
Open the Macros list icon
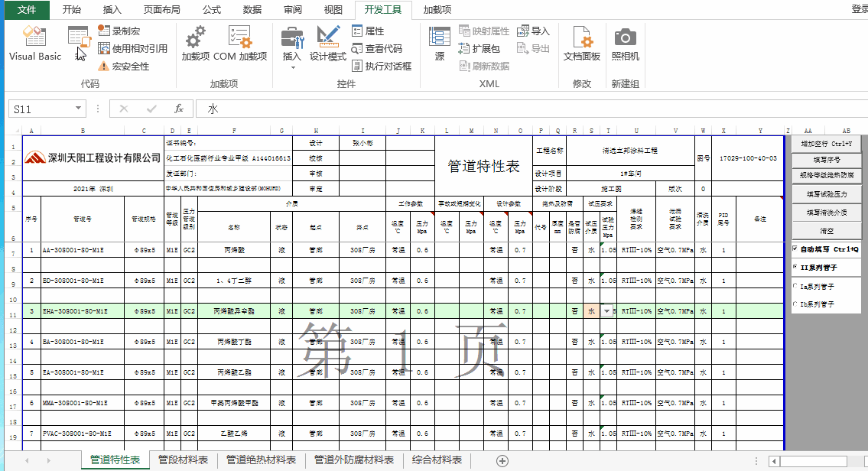point(80,37)
